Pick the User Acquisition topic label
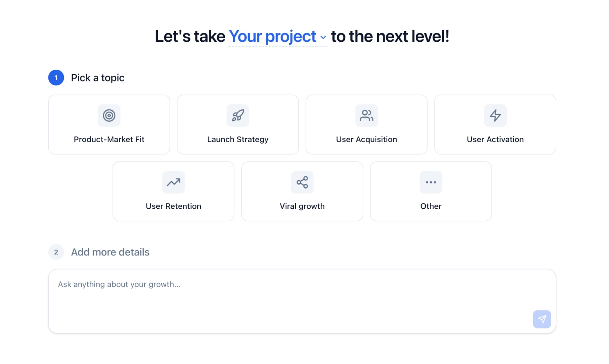The width and height of the screenshot is (609, 364). point(366,139)
